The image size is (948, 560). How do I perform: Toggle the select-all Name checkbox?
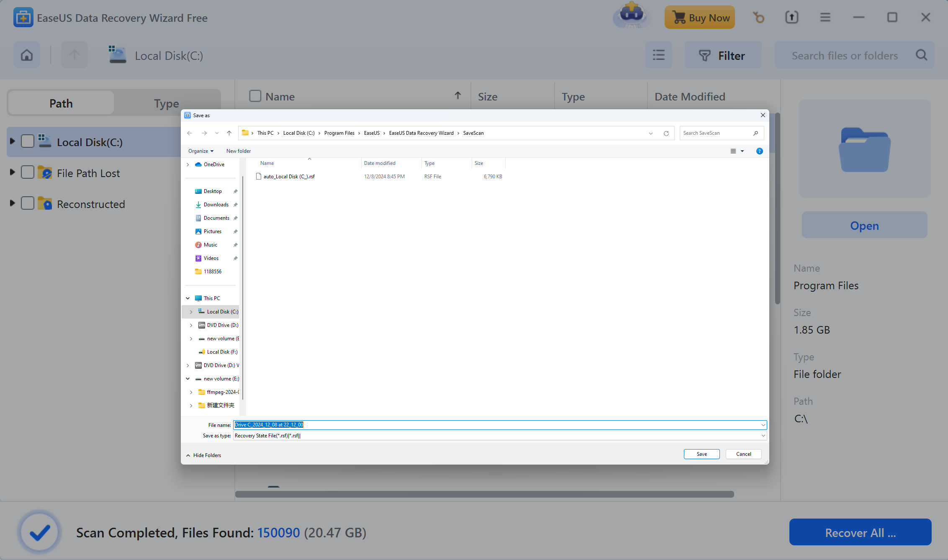click(255, 96)
